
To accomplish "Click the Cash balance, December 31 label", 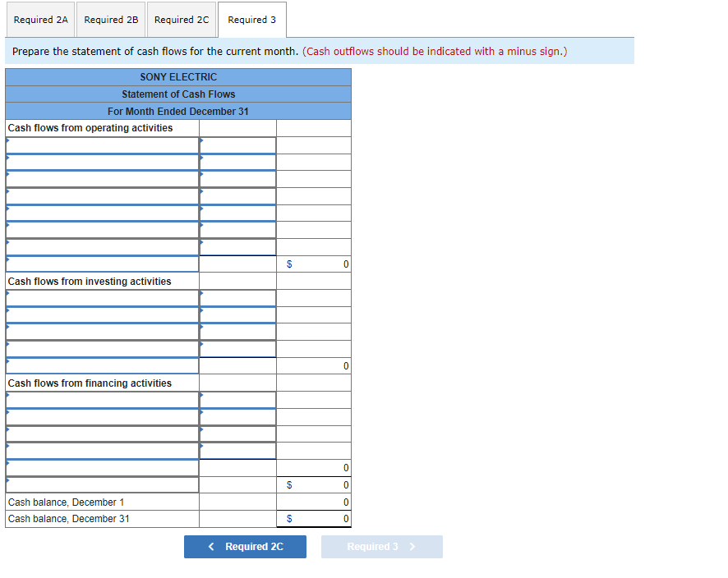I will click(x=69, y=519).
